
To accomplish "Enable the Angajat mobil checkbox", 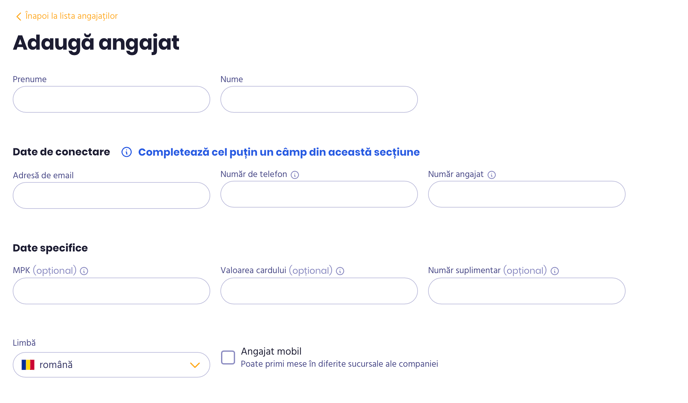I will click(x=228, y=357).
